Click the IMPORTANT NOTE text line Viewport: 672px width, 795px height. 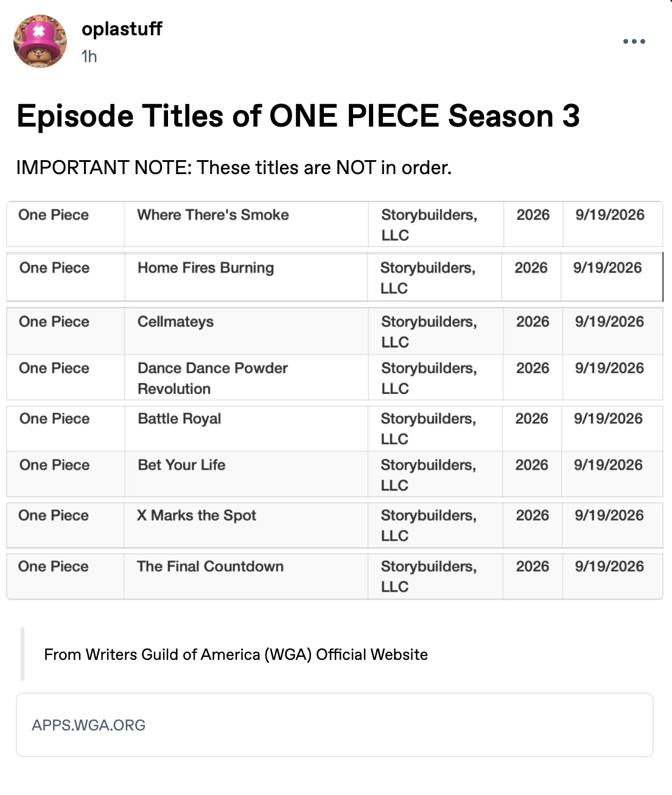coord(234,167)
